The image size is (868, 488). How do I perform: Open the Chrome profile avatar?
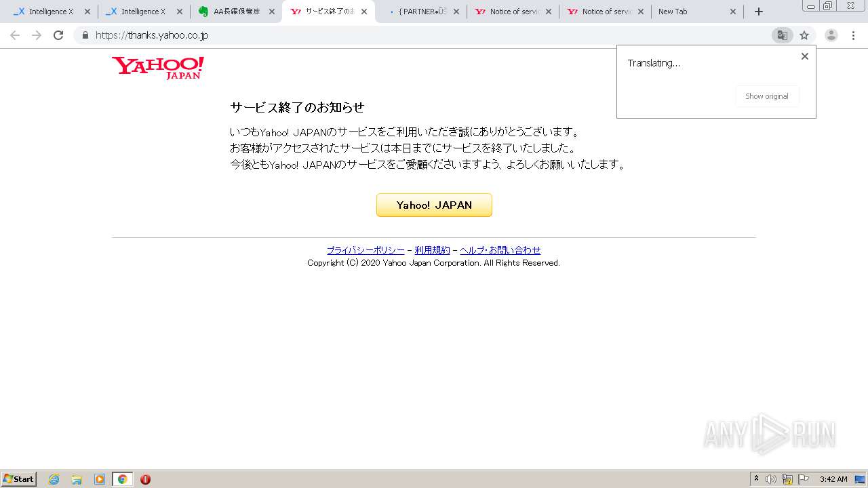click(831, 35)
